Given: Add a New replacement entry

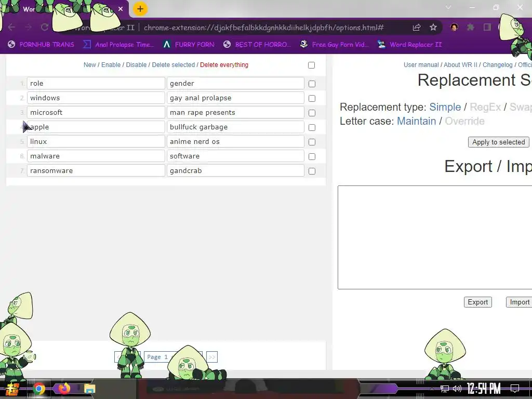Looking at the screenshot, I should [x=89, y=65].
